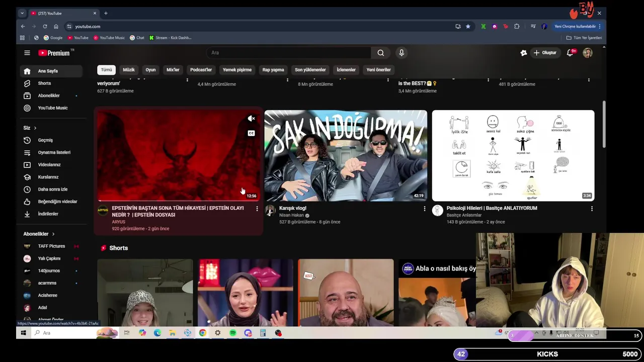Click the search magnifier button
644x362 pixels.
click(x=381, y=53)
